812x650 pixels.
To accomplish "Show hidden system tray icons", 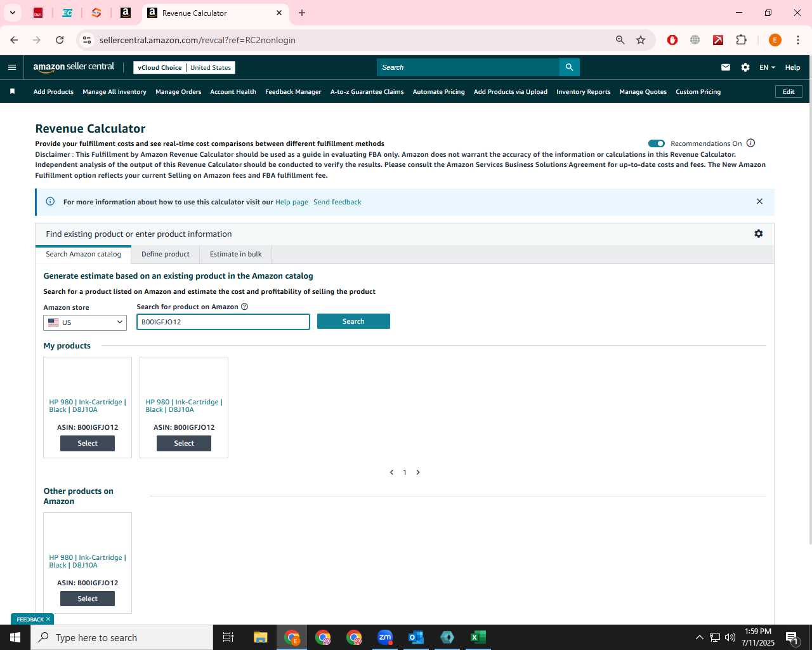I will (x=699, y=637).
